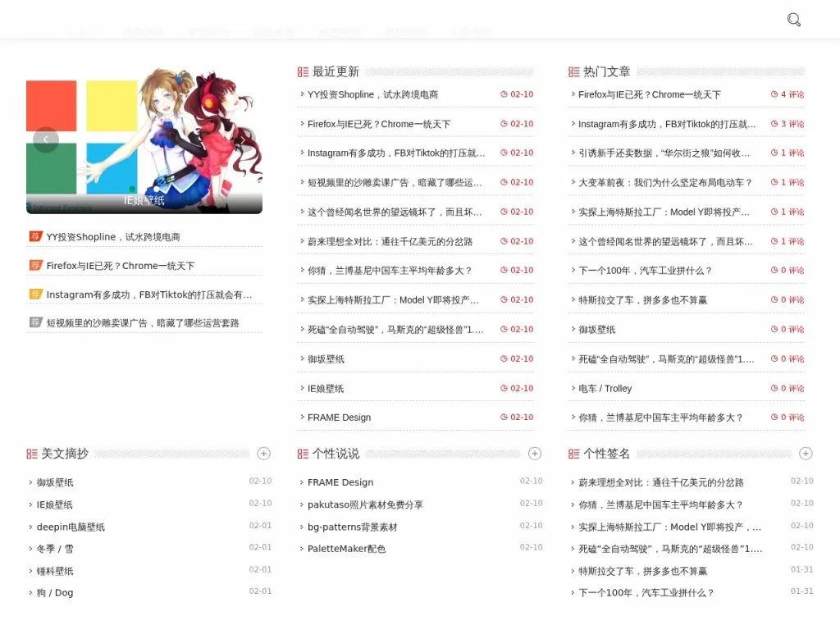Expand the 个性说说 section with plus icon
The image size is (840, 630).
(x=535, y=454)
